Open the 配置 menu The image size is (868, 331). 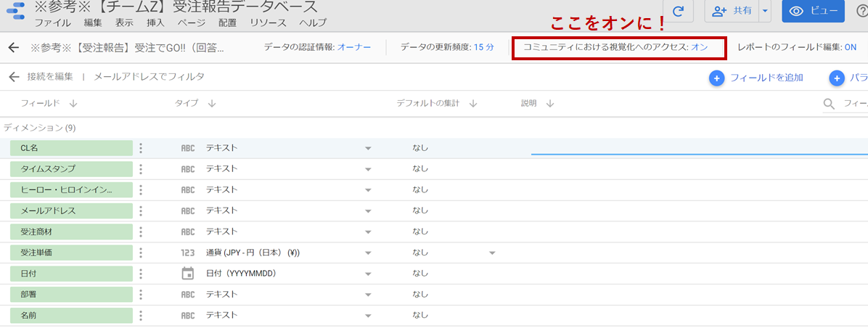[x=227, y=23]
